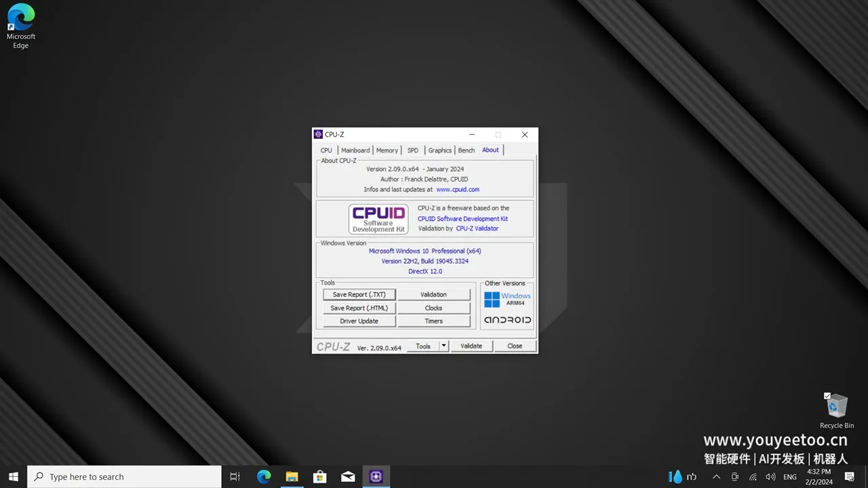The height and width of the screenshot is (488, 868).
Task: Open the Microsoft Store taskbar icon
Action: 319,476
